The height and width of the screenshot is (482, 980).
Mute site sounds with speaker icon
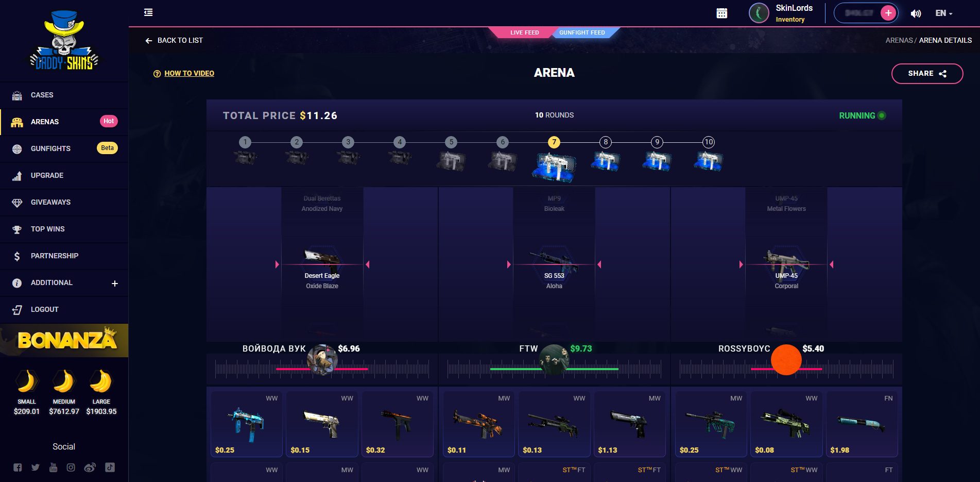[916, 13]
